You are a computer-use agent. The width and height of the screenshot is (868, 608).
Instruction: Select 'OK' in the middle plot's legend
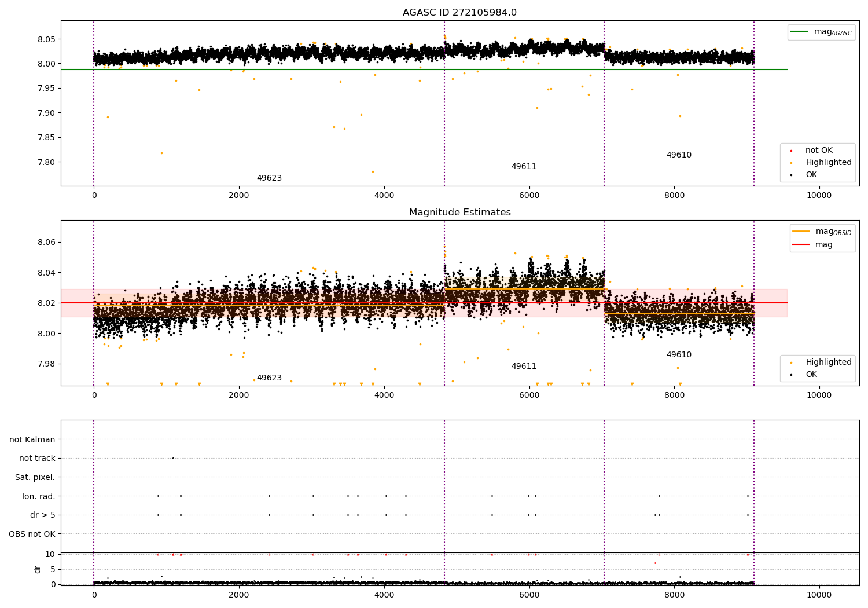point(804,375)
